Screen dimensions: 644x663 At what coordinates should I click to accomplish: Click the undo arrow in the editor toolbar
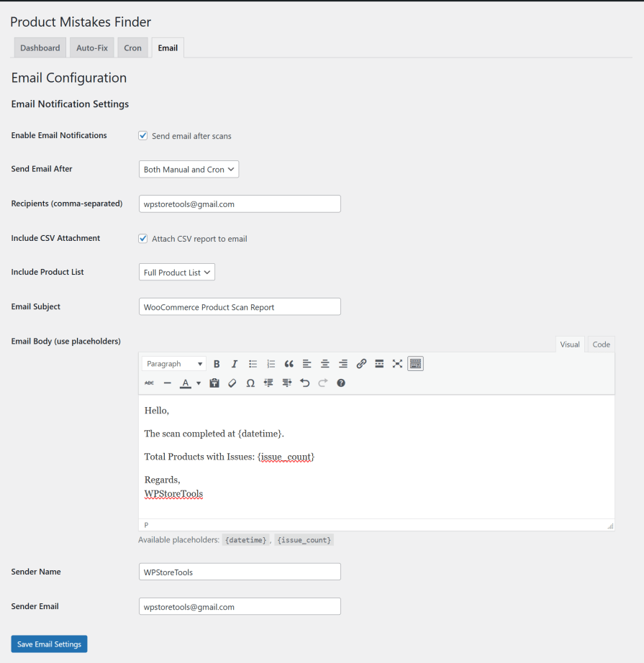(x=304, y=383)
